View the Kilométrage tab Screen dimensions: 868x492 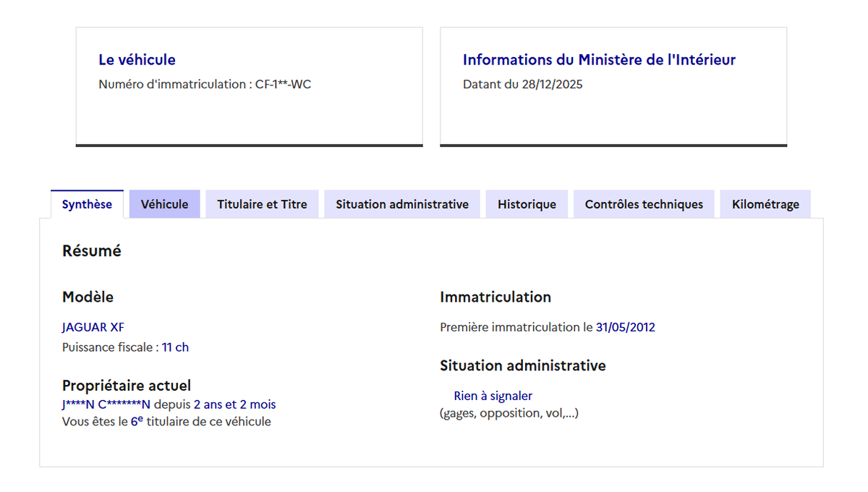point(765,204)
